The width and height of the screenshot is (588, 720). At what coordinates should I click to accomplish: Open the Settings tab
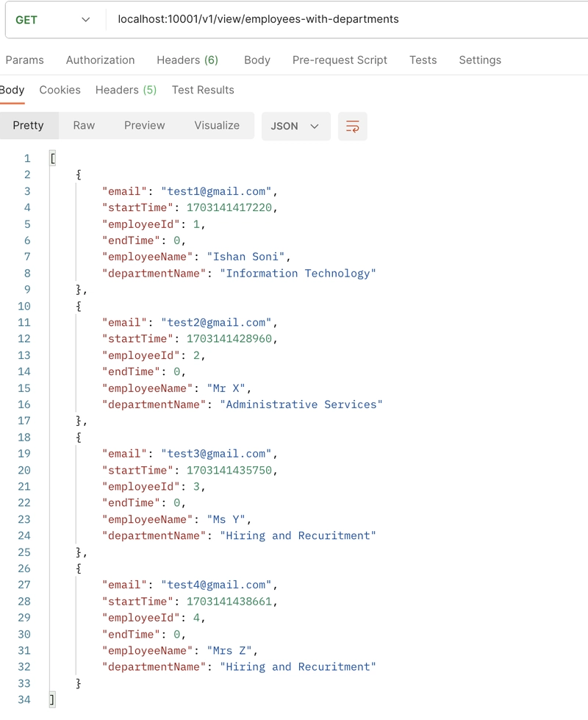(x=480, y=60)
